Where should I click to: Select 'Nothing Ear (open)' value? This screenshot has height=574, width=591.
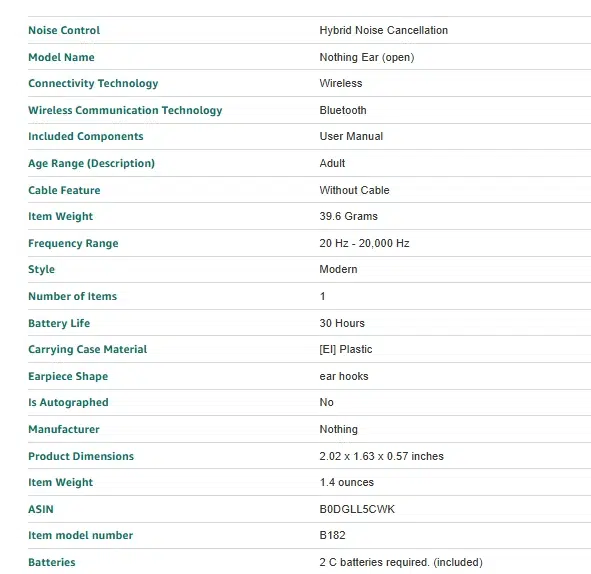367,57
